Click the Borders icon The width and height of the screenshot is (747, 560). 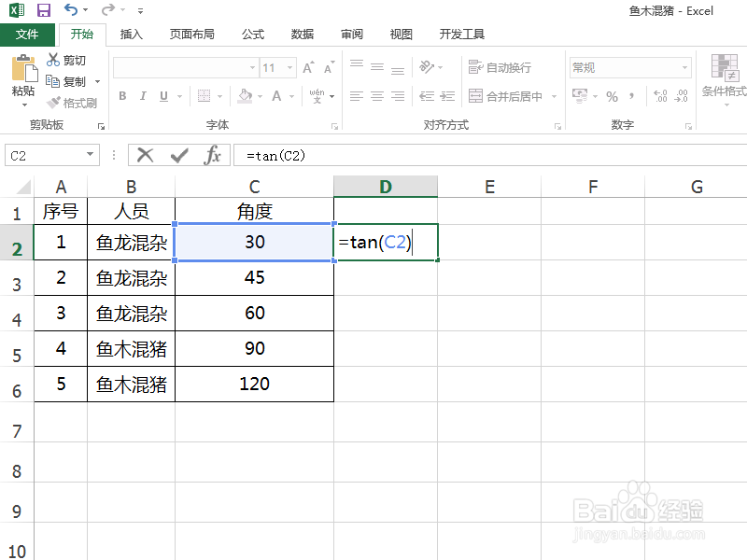(x=204, y=96)
